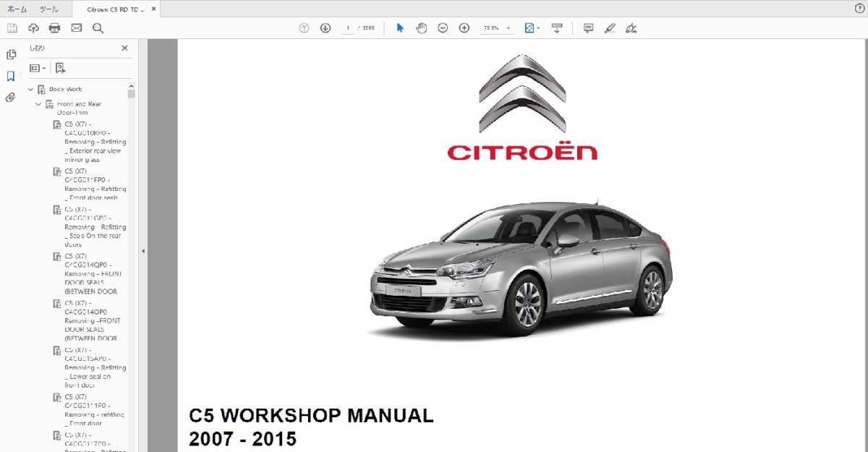Click the C5 WORKSHOP MANUAL heading

tap(312, 416)
